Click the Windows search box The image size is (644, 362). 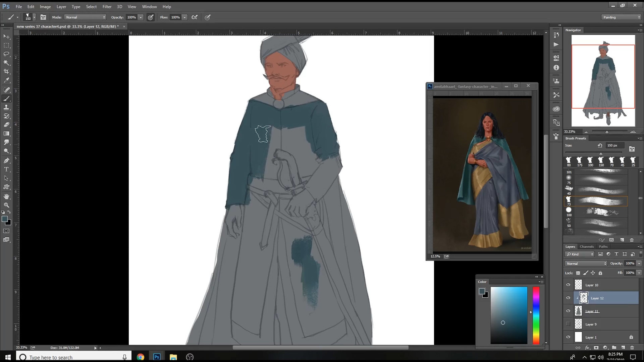coord(72,357)
